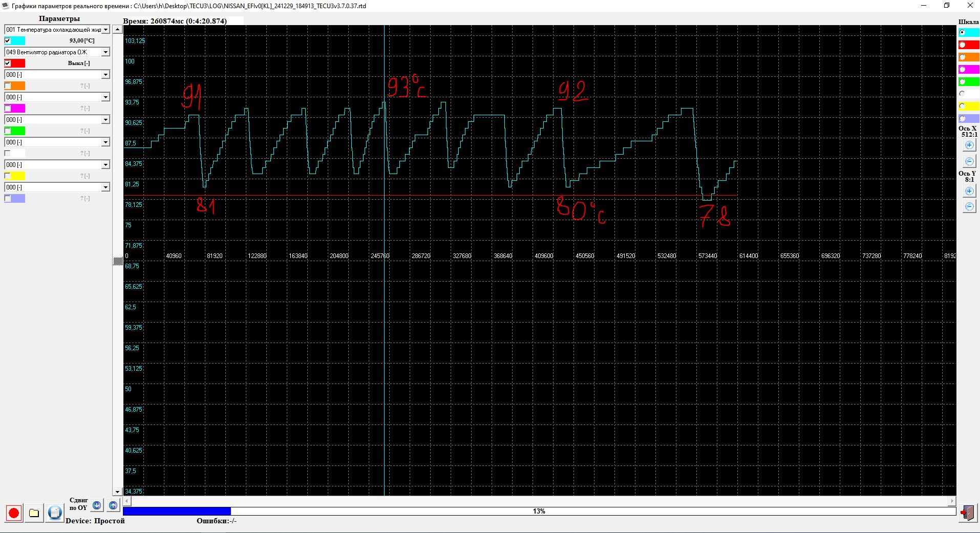Zoom out on Y axis

click(x=969, y=206)
